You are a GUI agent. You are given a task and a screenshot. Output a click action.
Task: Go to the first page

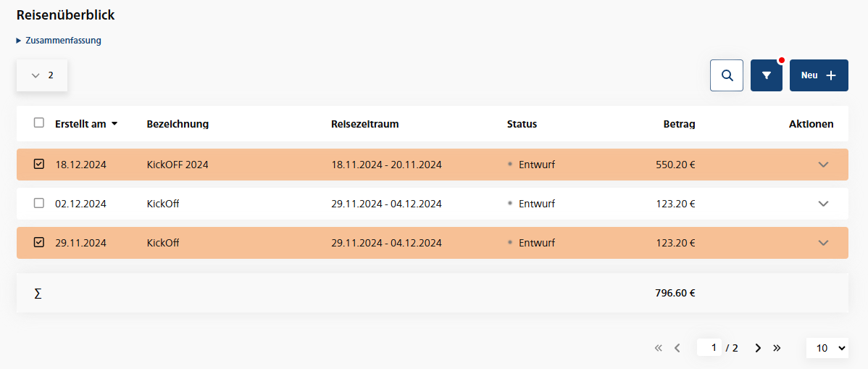pyautogui.click(x=658, y=348)
